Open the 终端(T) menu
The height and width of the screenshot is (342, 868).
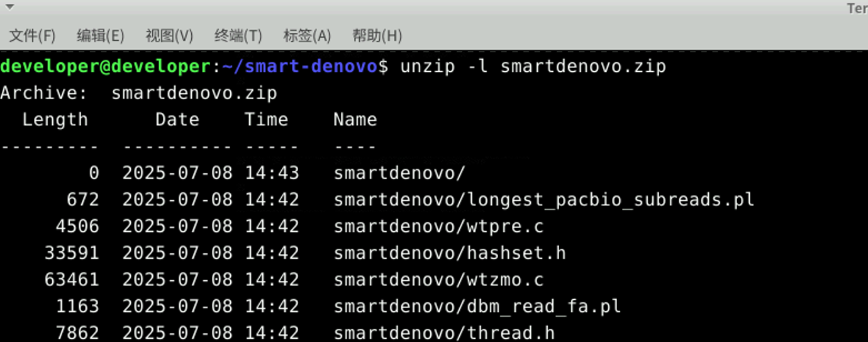tap(238, 36)
